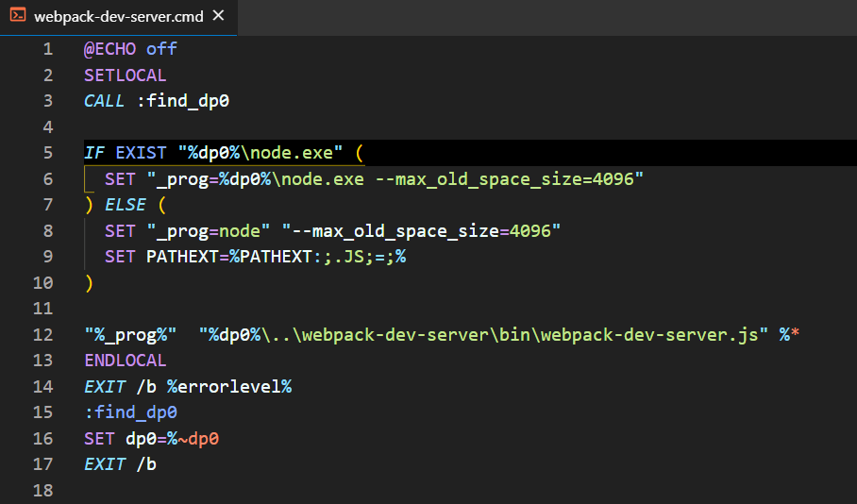Click line number 1 in the gutter
The height and width of the screenshot is (504, 857).
pos(48,49)
